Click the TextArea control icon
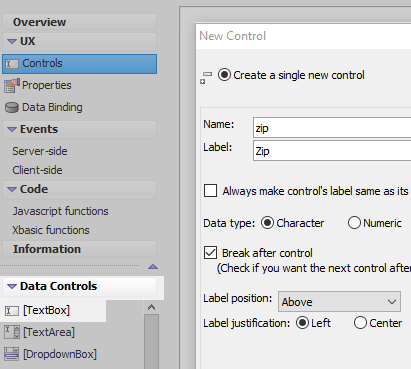 [x=12, y=332]
